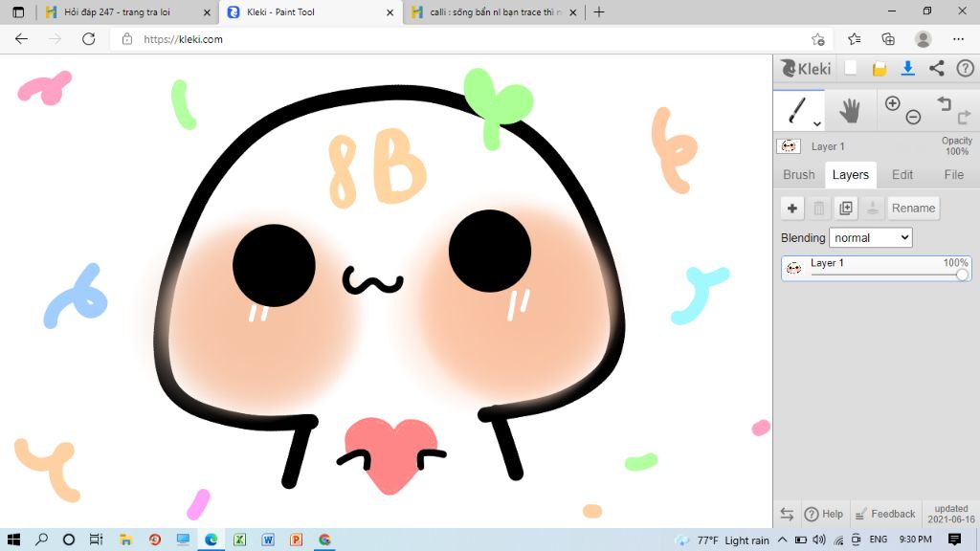Open the Help link at the bottom
Viewport: 980px width, 551px height.
click(x=824, y=514)
